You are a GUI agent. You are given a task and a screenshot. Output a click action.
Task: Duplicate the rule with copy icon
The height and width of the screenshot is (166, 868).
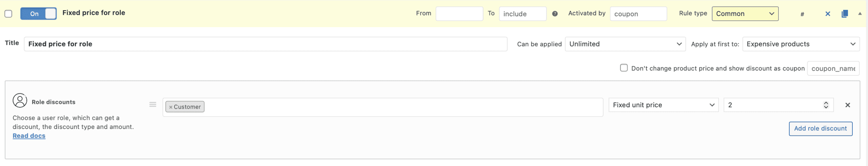845,14
